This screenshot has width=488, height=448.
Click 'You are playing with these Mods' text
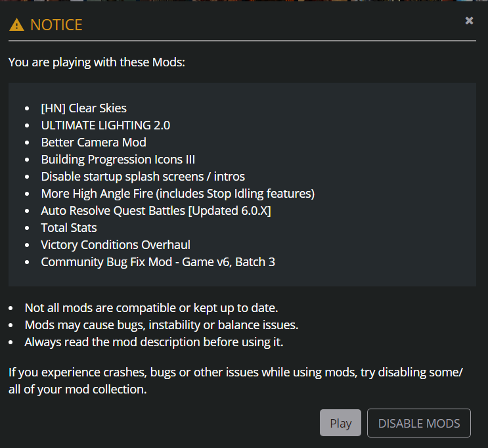[x=97, y=62]
